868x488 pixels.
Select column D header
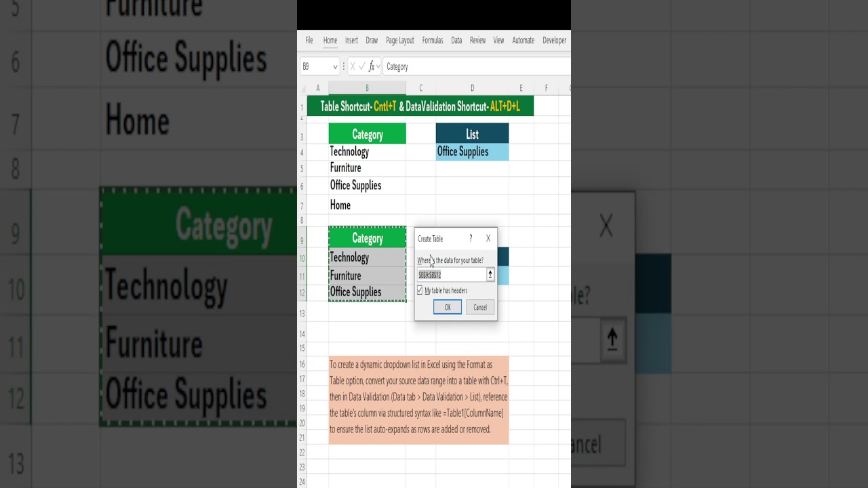point(472,88)
